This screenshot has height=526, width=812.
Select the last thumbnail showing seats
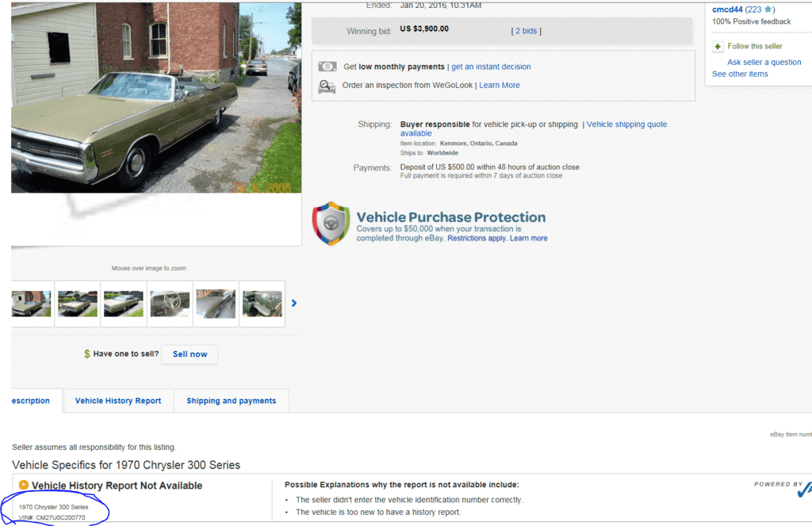pyautogui.click(x=262, y=303)
